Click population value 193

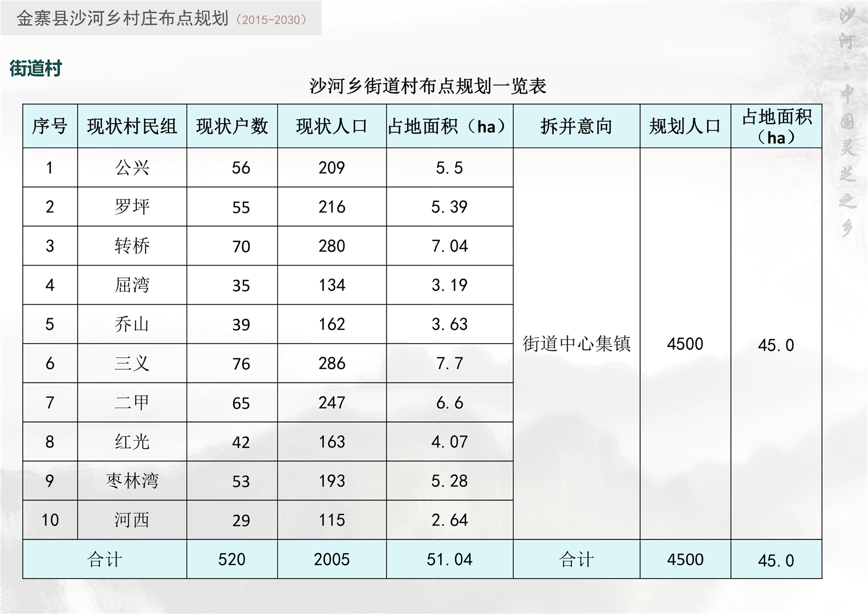332,480
